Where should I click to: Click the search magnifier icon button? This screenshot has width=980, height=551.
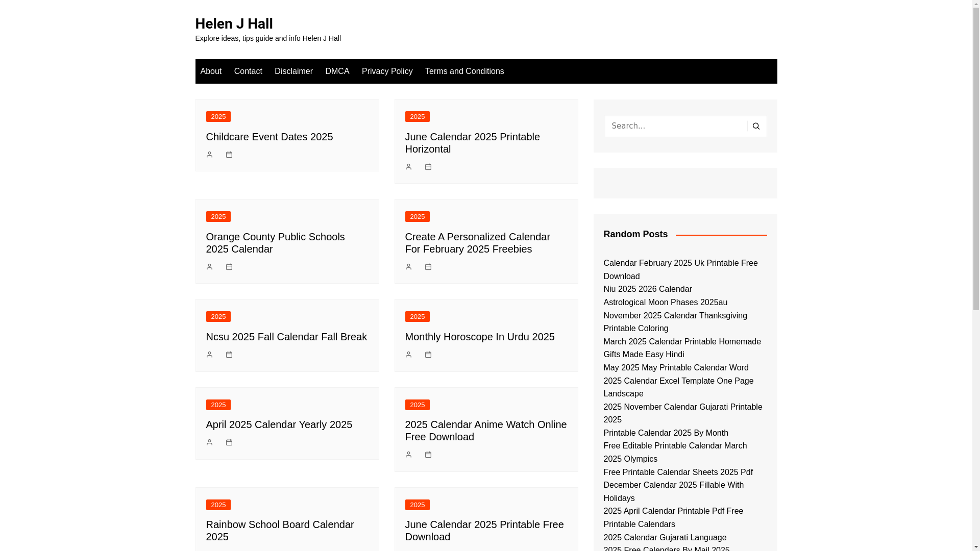(756, 126)
